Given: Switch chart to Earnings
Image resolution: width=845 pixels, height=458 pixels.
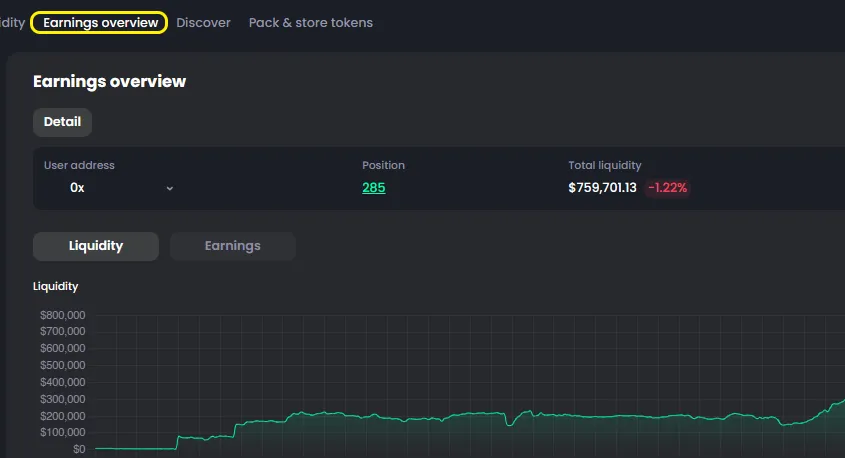Looking at the screenshot, I should [x=233, y=246].
